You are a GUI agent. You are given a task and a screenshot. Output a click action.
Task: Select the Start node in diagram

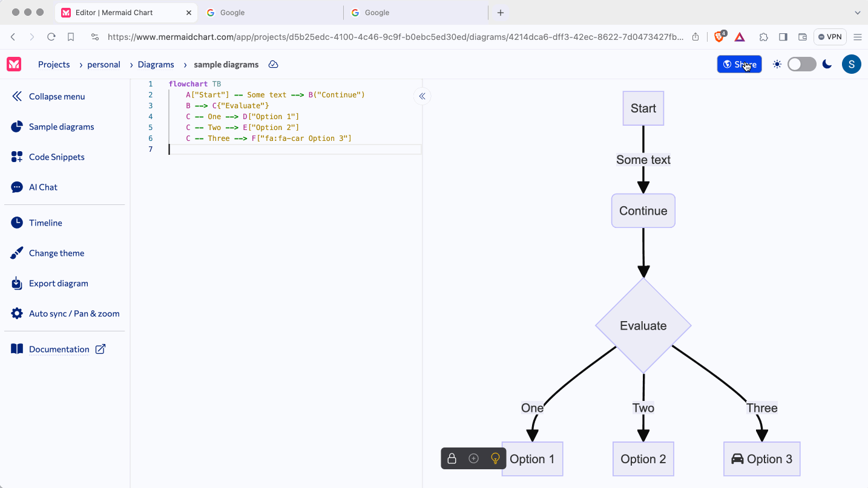click(643, 108)
